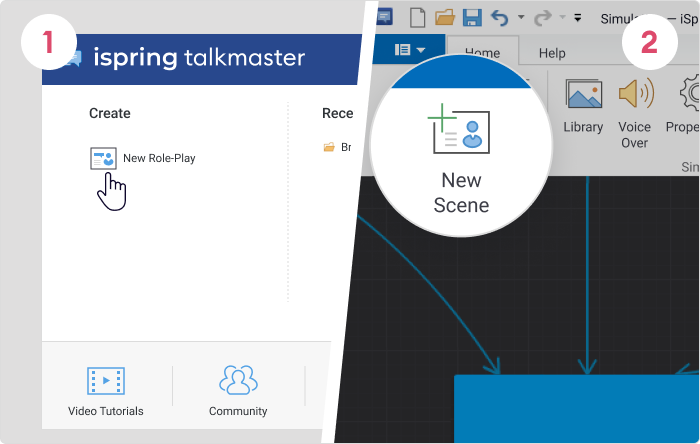Click the open folder icon in quick toolbar
Image resolution: width=700 pixels, height=444 pixels.
pyautogui.click(x=445, y=18)
